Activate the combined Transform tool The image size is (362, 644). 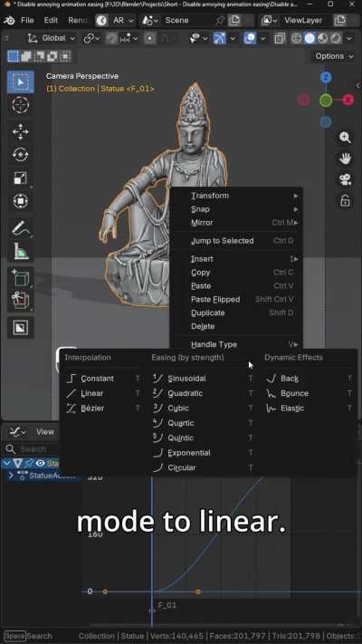pyautogui.click(x=20, y=201)
